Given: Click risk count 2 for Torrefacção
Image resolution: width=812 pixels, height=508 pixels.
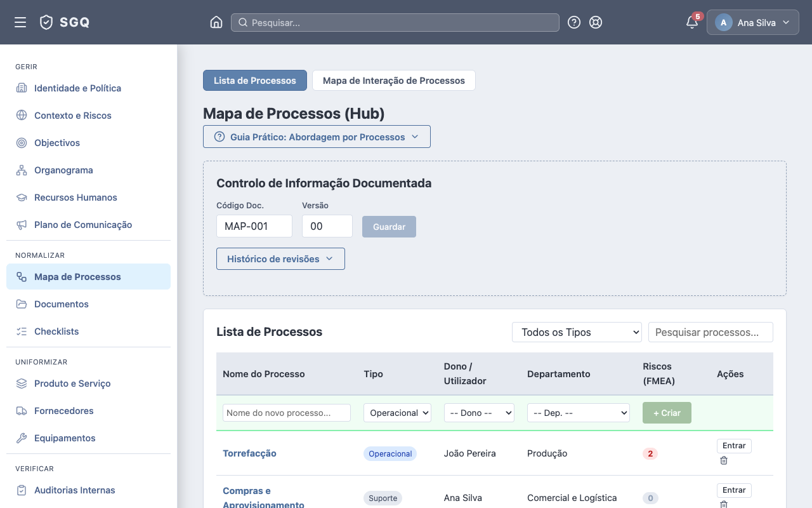Looking at the screenshot, I should [x=650, y=453].
